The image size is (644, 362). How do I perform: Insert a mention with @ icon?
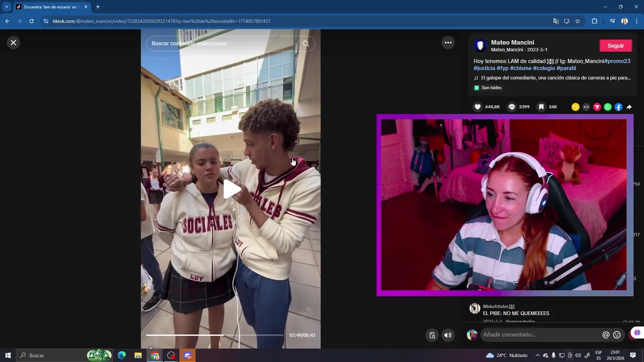point(606,335)
